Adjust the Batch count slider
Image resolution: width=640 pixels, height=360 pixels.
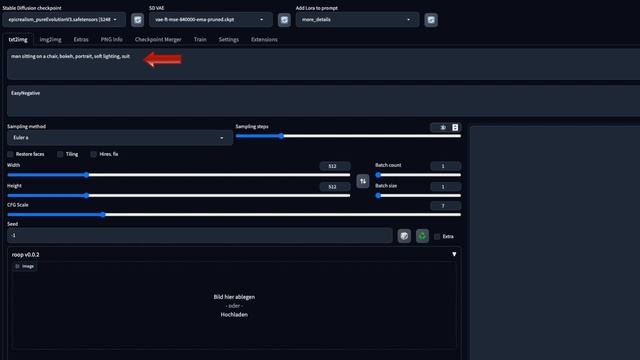tap(418, 175)
